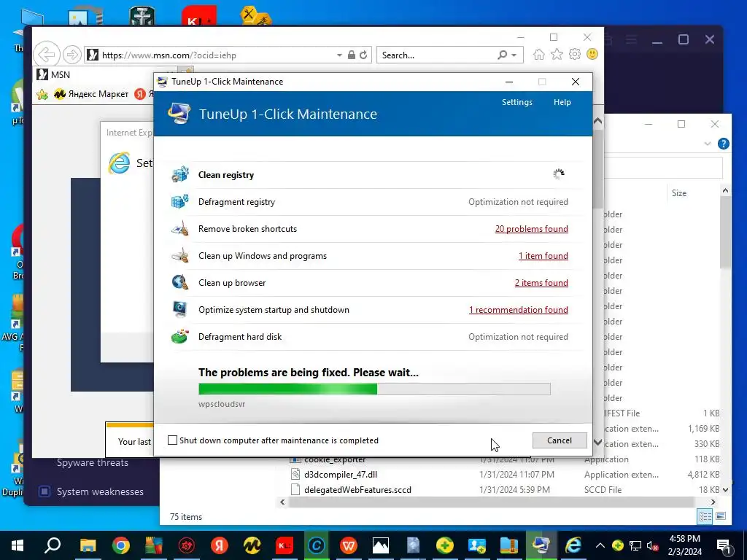
Task: Open the 1 item found link
Action: click(543, 256)
